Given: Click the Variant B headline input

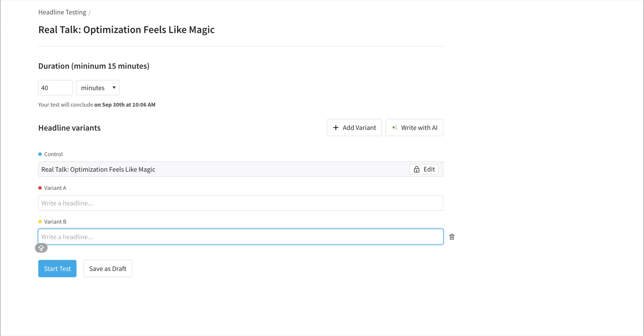Looking at the screenshot, I should click(x=240, y=237).
